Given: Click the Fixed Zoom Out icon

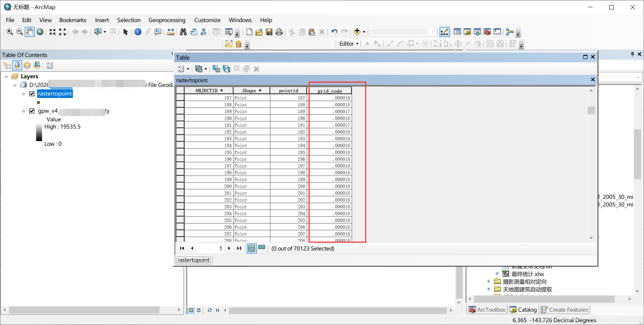Looking at the screenshot, I should coord(62,32).
